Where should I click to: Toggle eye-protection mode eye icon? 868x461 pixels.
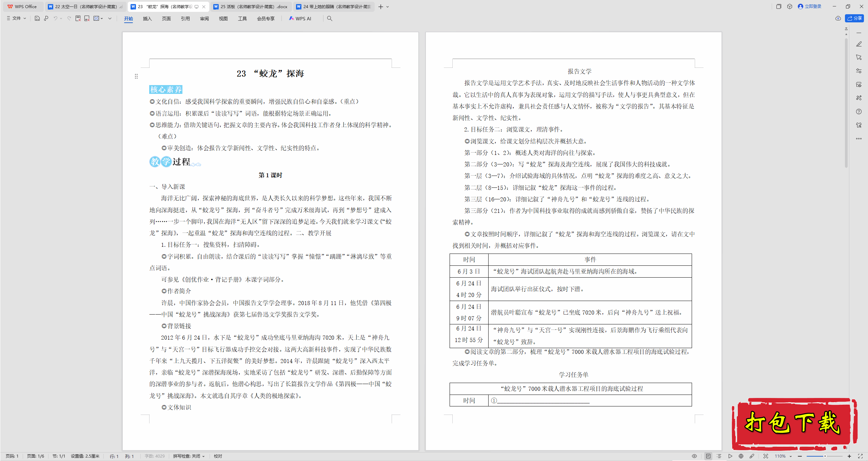click(x=694, y=456)
